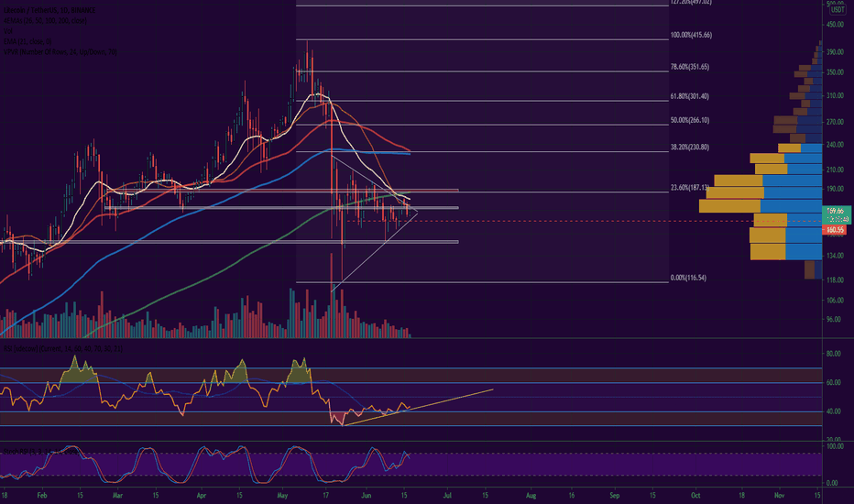Viewport: 854px width, 504px height.
Task: Click the Sep label on time axis
Action: (x=615, y=496)
